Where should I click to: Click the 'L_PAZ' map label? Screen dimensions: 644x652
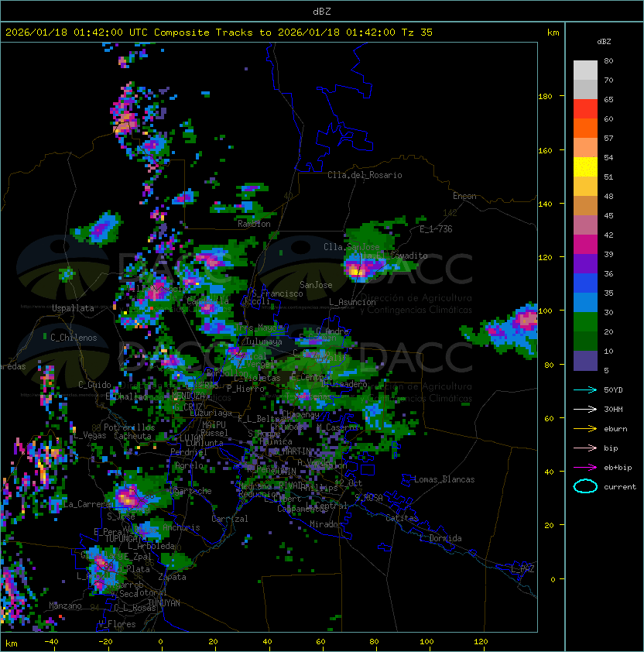click(522, 569)
